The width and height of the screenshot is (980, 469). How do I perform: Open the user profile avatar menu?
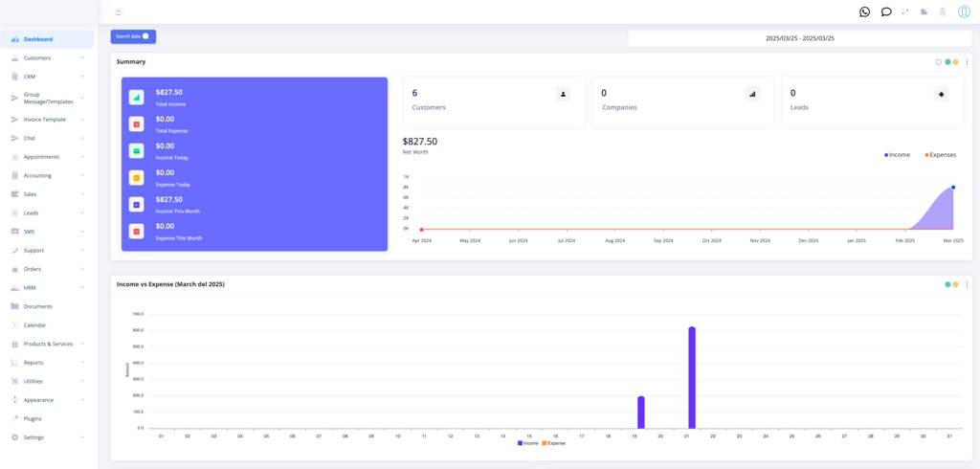tap(964, 11)
